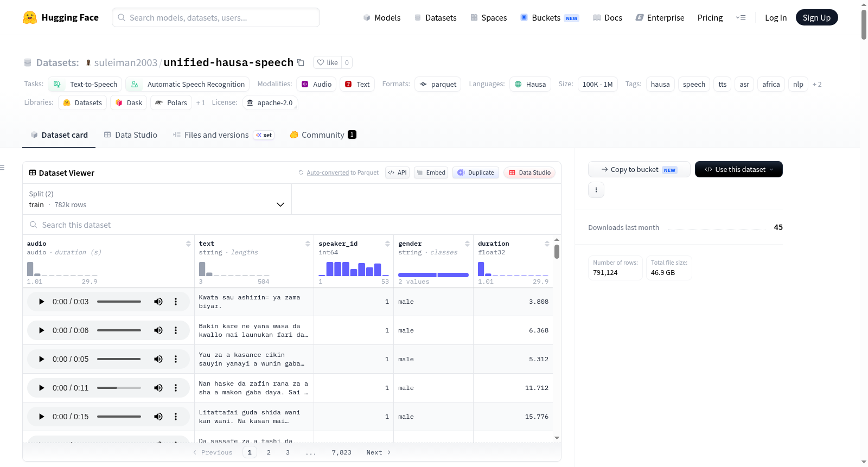Open the left sidebar menu icon
Image resolution: width=868 pixels, height=467 pixels.
3,168
